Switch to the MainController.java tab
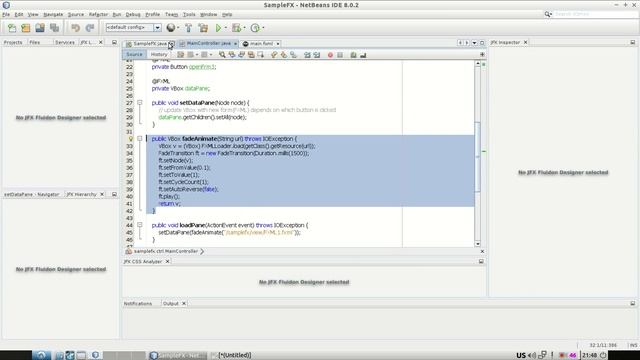The height and width of the screenshot is (360, 640). pyautogui.click(x=209, y=43)
